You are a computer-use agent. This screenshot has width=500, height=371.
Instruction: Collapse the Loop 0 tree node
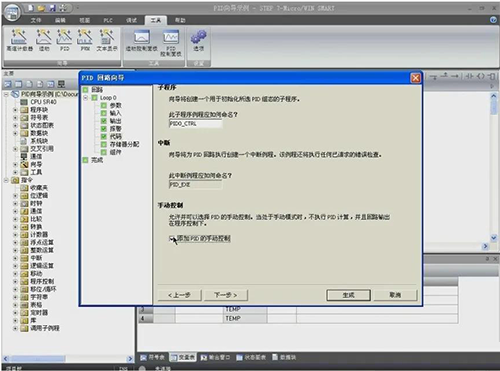pyautogui.click(x=86, y=98)
